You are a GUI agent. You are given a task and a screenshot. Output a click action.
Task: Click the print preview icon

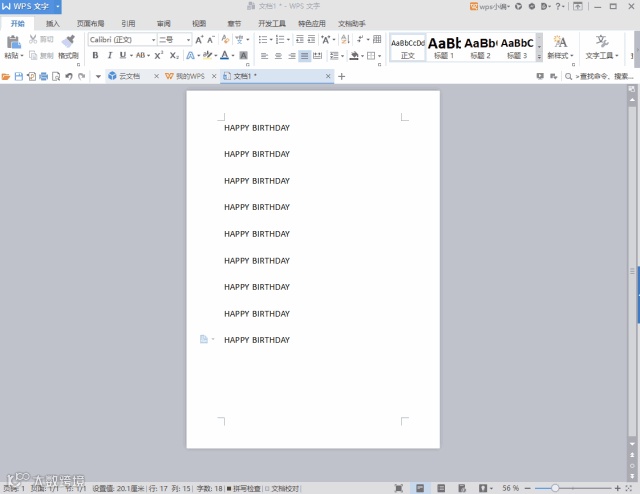pyautogui.click(x=56, y=76)
